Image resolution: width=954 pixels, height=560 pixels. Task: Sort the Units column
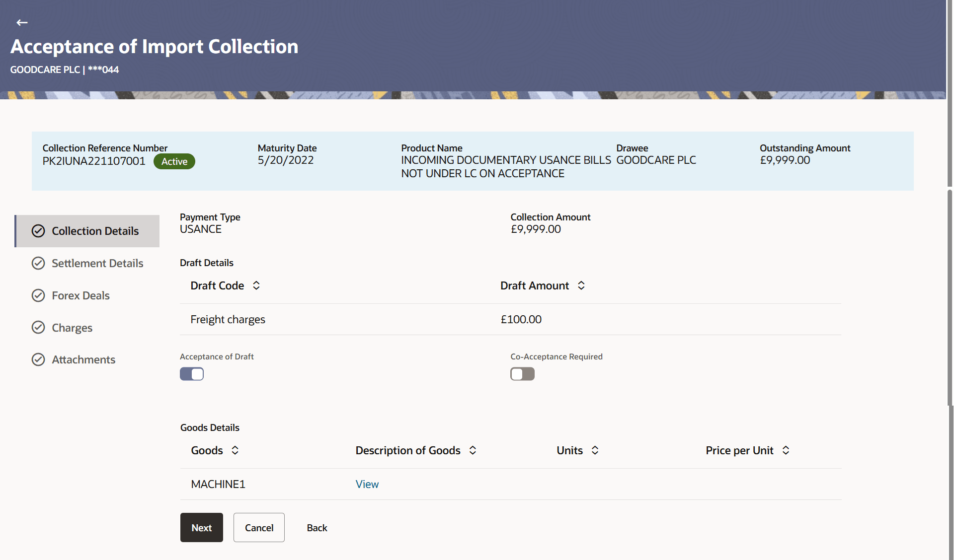coord(595,450)
